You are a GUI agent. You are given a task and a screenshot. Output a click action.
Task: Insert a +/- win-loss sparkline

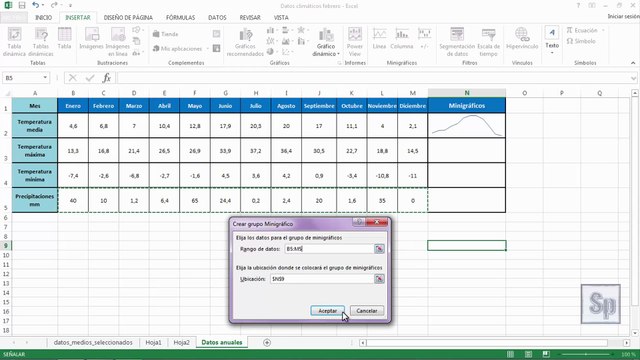coord(424,39)
